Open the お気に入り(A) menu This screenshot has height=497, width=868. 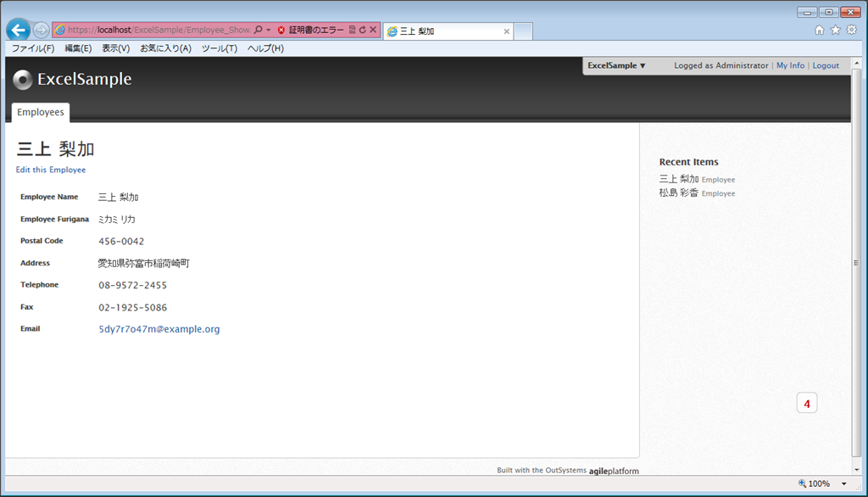[165, 48]
